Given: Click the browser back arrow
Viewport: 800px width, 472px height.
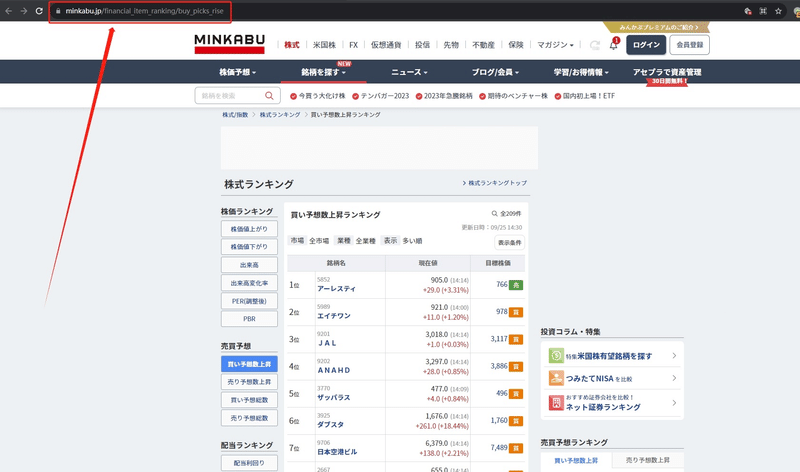Looking at the screenshot, I should tap(9, 11).
